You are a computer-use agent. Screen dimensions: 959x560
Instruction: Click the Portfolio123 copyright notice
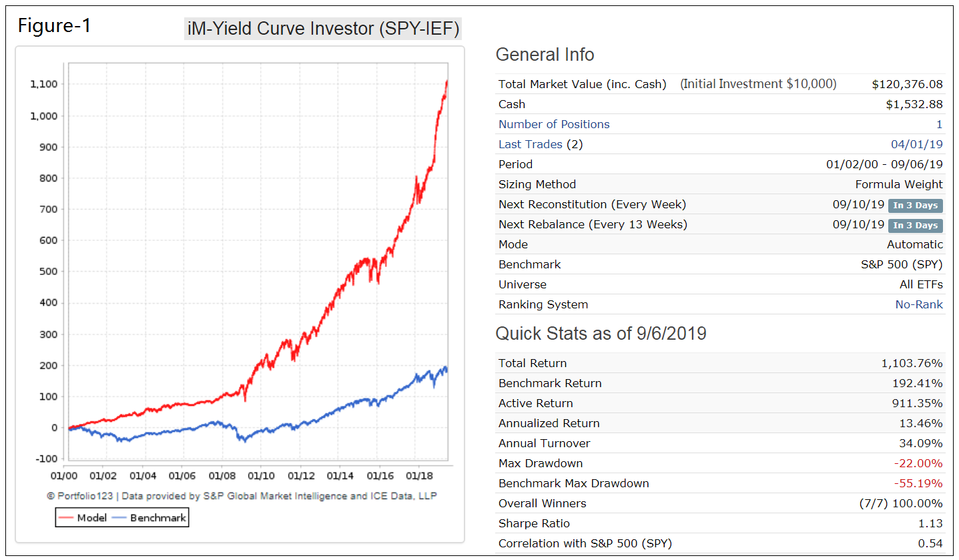point(242,496)
